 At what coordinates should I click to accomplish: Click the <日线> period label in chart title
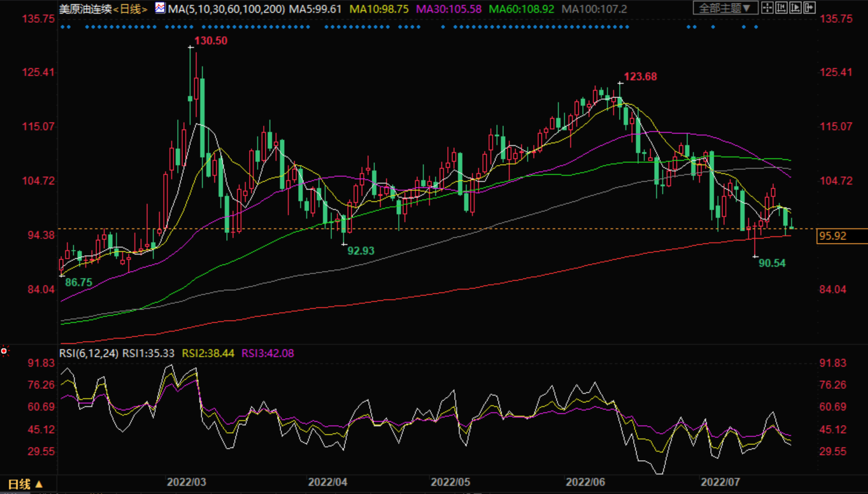click(130, 9)
